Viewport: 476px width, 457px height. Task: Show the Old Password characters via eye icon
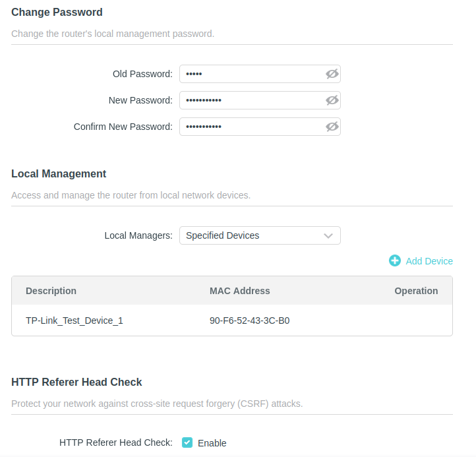pyautogui.click(x=332, y=74)
